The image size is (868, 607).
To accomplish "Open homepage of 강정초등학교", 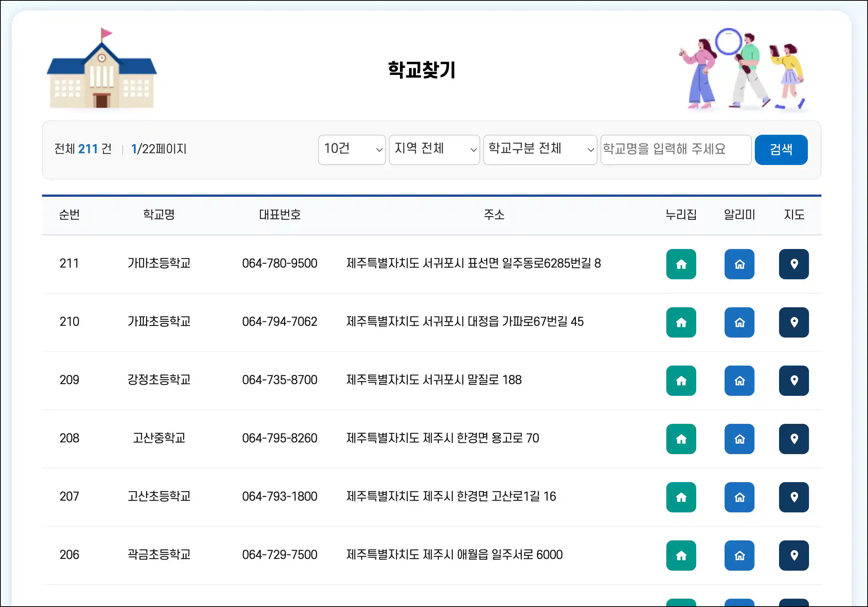I will pyautogui.click(x=681, y=380).
